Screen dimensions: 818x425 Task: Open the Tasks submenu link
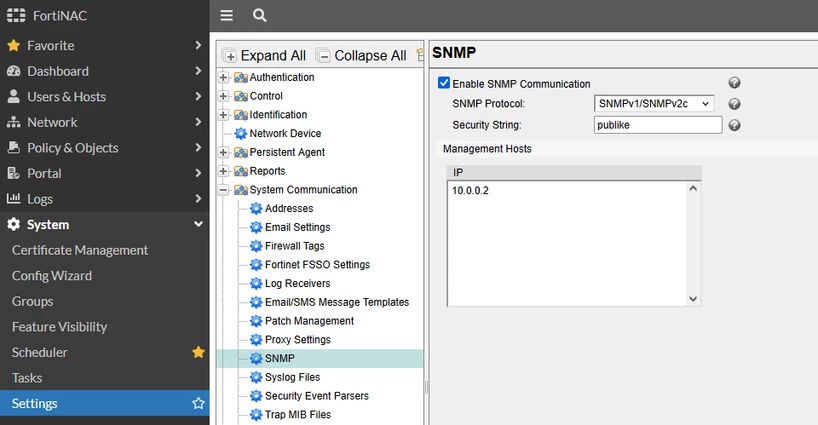pyautogui.click(x=27, y=378)
